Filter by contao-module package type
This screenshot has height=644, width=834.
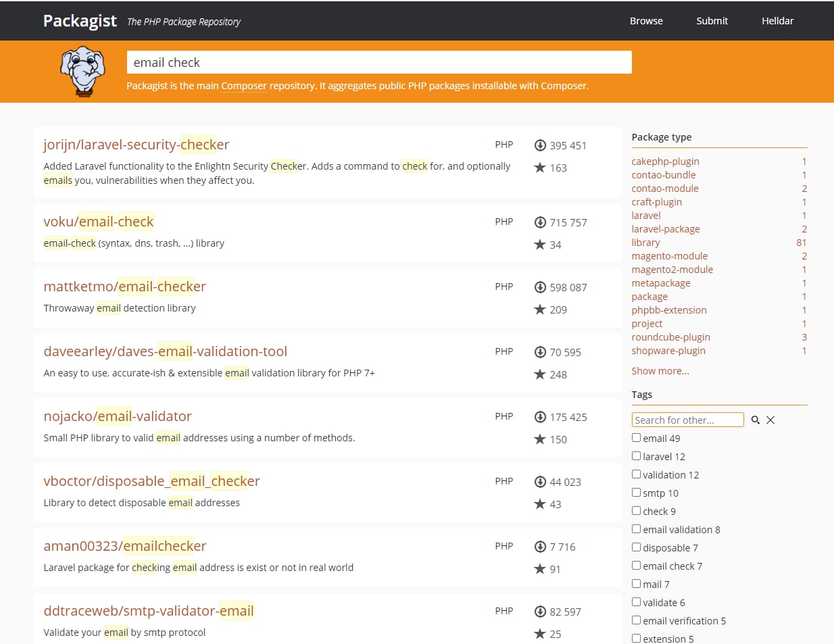(665, 189)
